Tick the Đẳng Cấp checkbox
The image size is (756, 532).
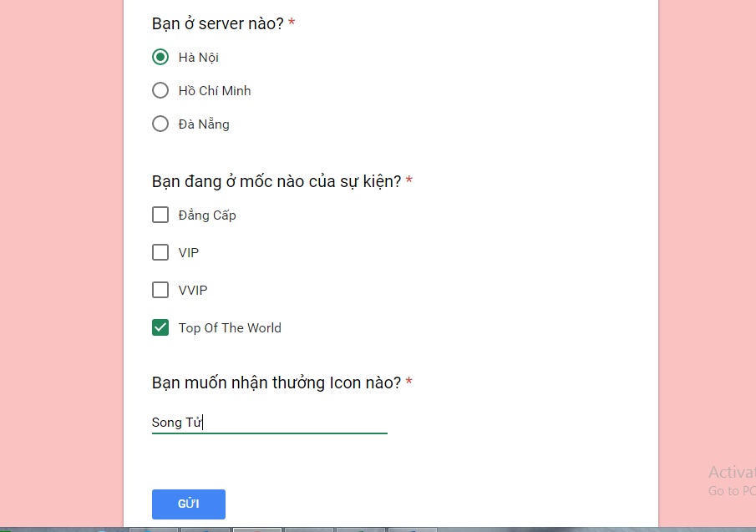coord(160,215)
